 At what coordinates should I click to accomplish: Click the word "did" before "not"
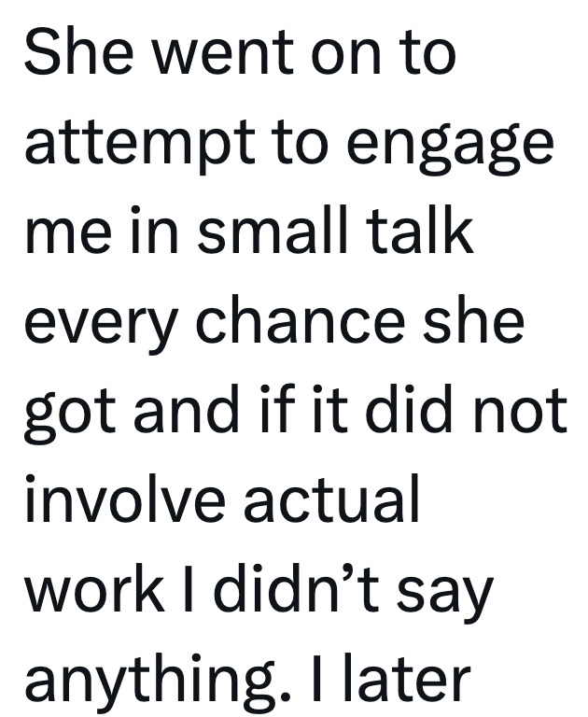coord(417,410)
